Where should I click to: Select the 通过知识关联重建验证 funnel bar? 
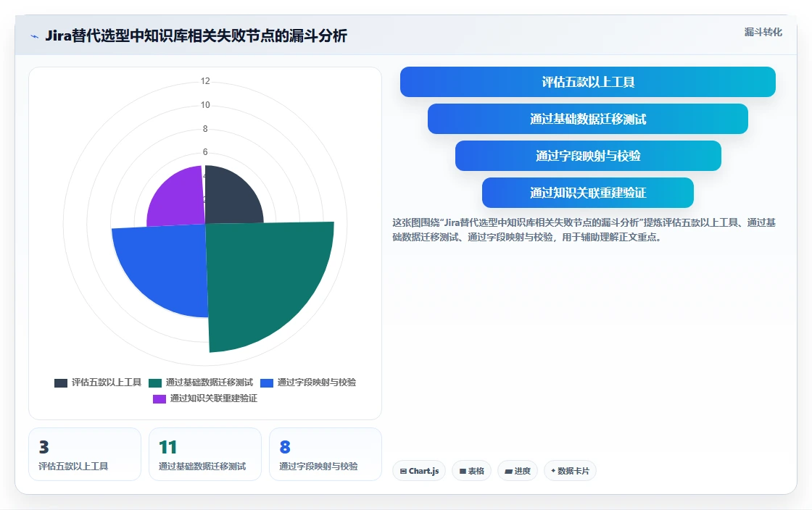pyautogui.click(x=588, y=193)
